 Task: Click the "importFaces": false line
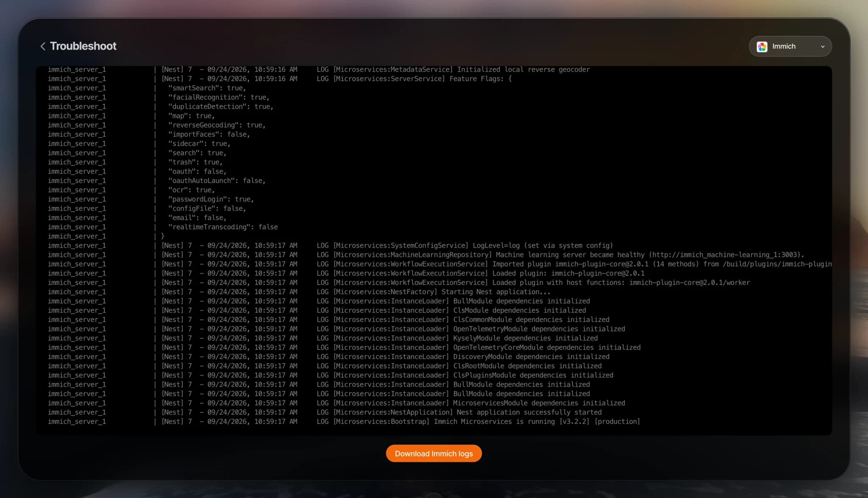tap(149, 134)
